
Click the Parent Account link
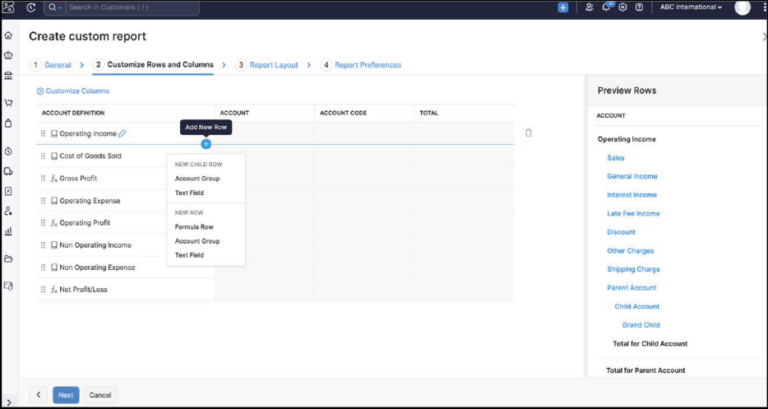pos(631,288)
